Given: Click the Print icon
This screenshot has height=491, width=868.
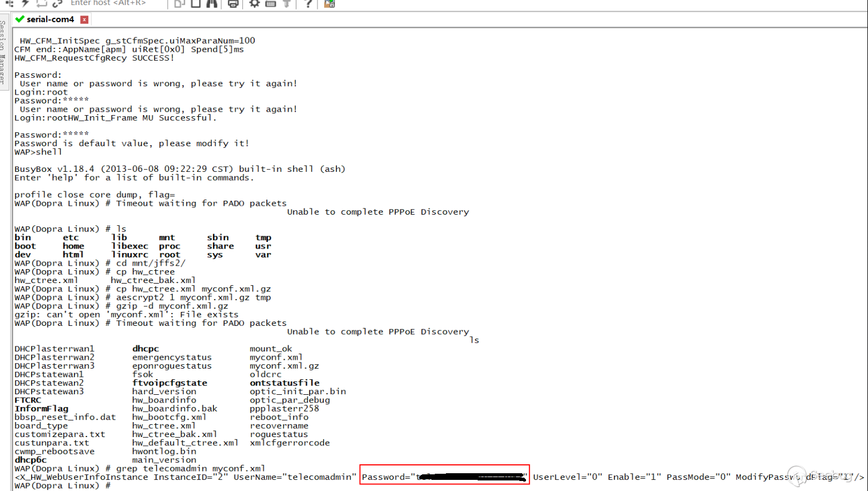Looking at the screenshot, I should 233,3.
